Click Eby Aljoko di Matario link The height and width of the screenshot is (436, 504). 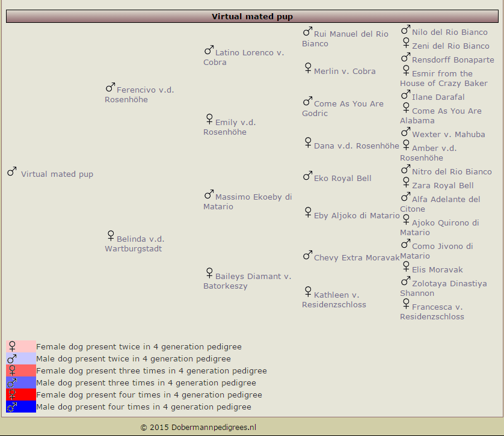357,215
